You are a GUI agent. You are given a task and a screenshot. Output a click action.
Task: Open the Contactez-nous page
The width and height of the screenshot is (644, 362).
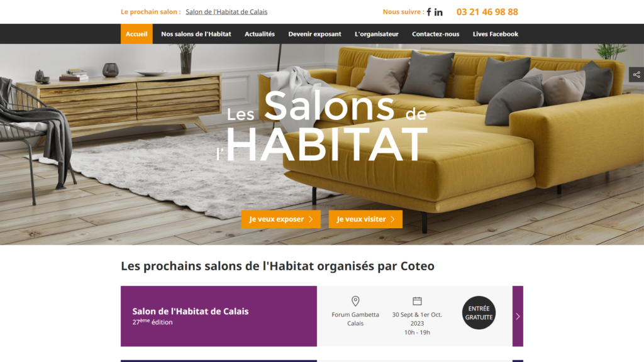pos(435,34)
